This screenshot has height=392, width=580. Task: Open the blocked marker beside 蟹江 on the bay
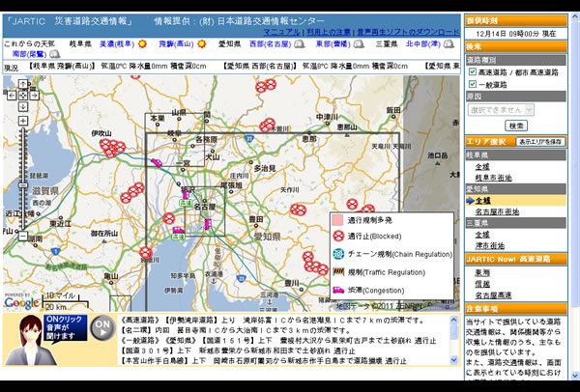coord(146,253)
